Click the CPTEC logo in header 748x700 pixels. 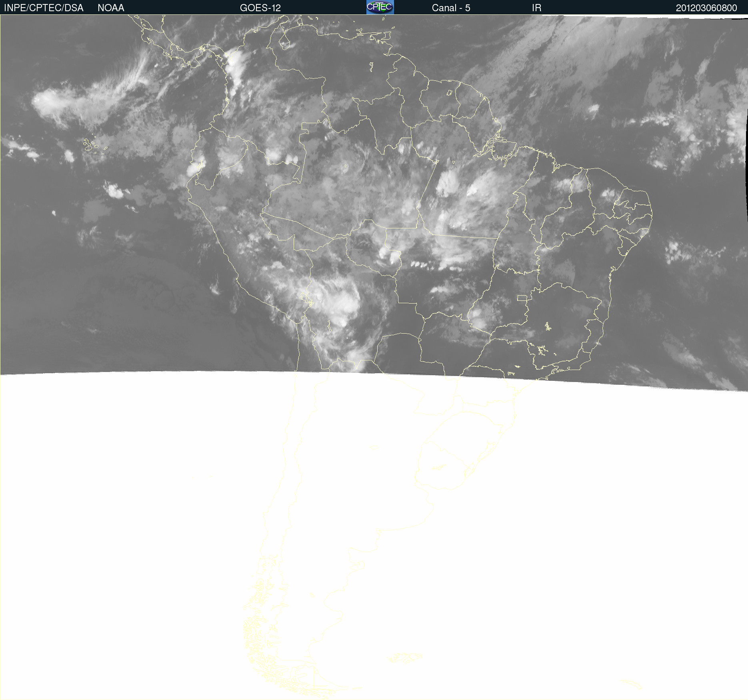380,7
